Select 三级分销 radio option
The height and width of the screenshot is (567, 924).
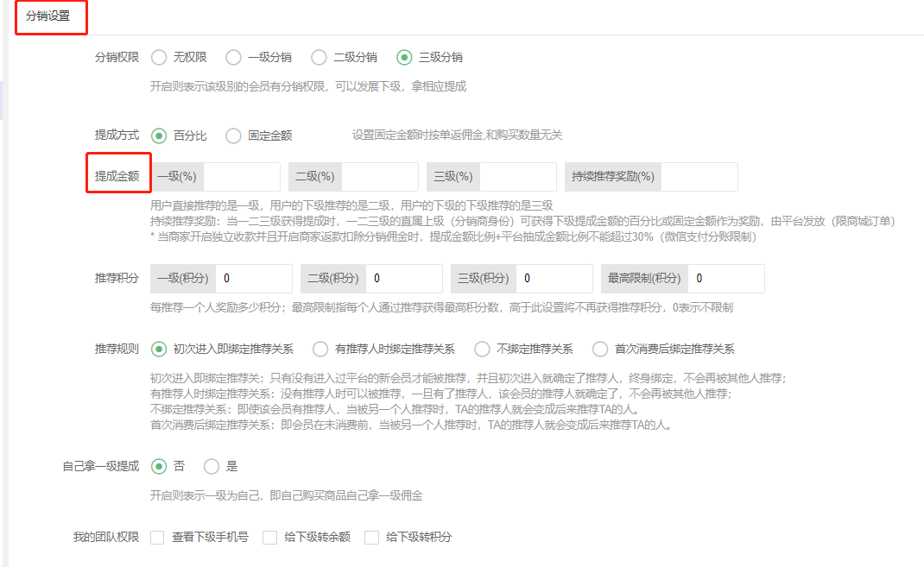(x=404, y=58)
